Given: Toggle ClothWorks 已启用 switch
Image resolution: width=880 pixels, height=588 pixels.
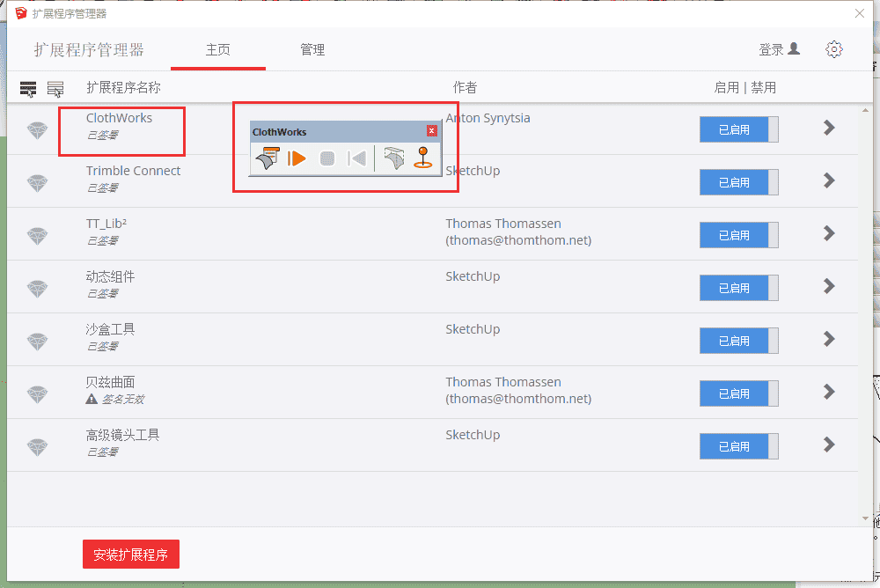Looking at the screenshot, I should coord(738,129).
